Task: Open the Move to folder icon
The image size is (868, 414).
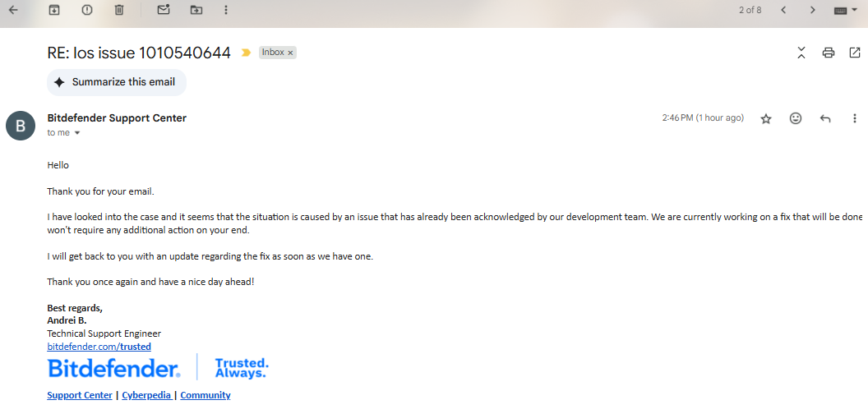Action: [x=196, y=9]
